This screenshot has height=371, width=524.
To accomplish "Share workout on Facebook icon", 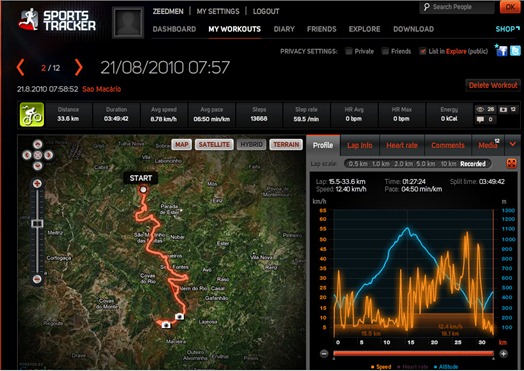I will click(x=502, y=50).
